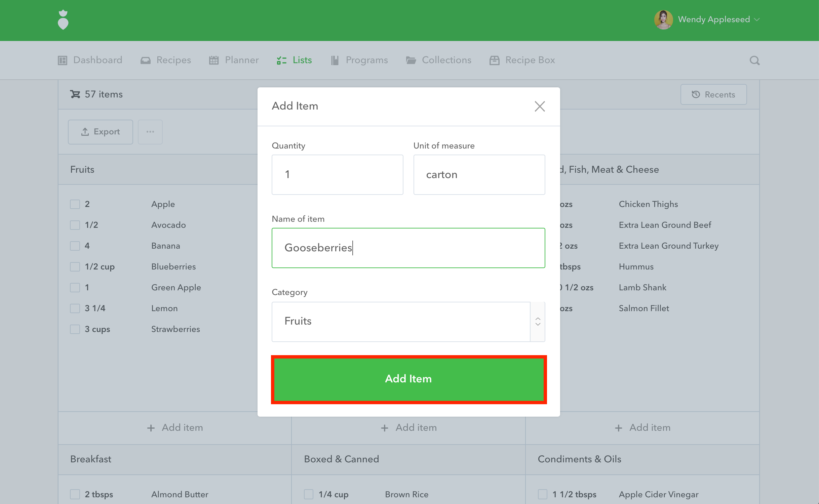The height and width of the screenshot is (504, 819).
Task: Open the three-dots more options button
Action: [x=150, y=132]
